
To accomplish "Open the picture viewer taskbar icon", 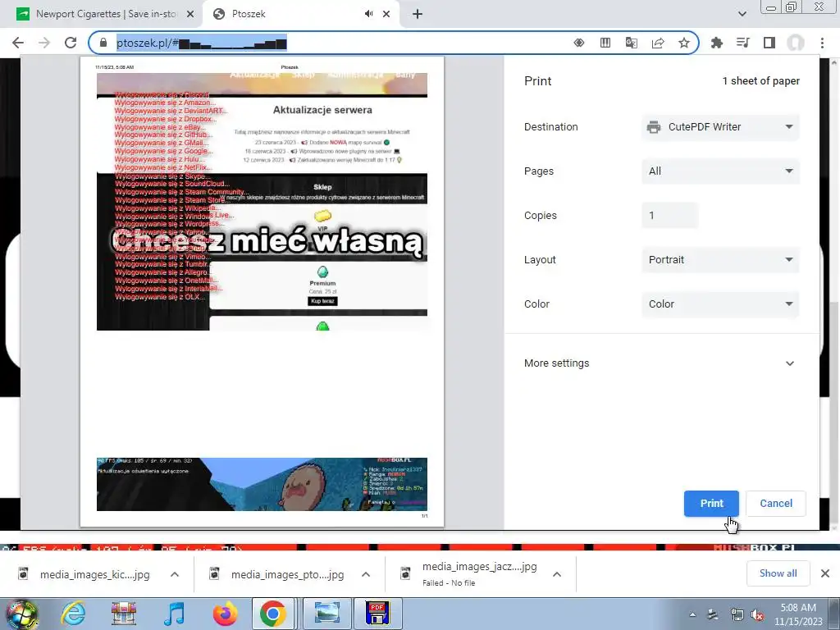I will click(326, 614).
